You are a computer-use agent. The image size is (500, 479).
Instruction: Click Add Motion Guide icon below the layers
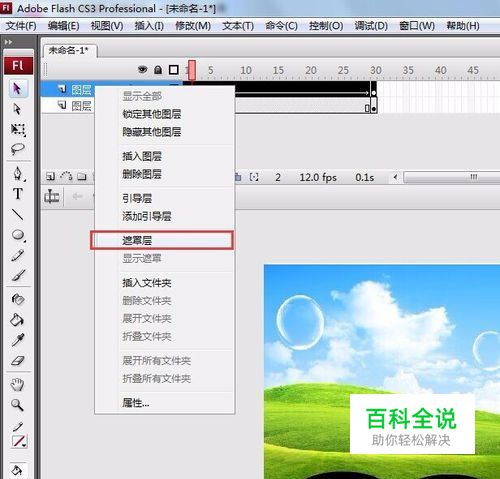[x=66, y=176]
